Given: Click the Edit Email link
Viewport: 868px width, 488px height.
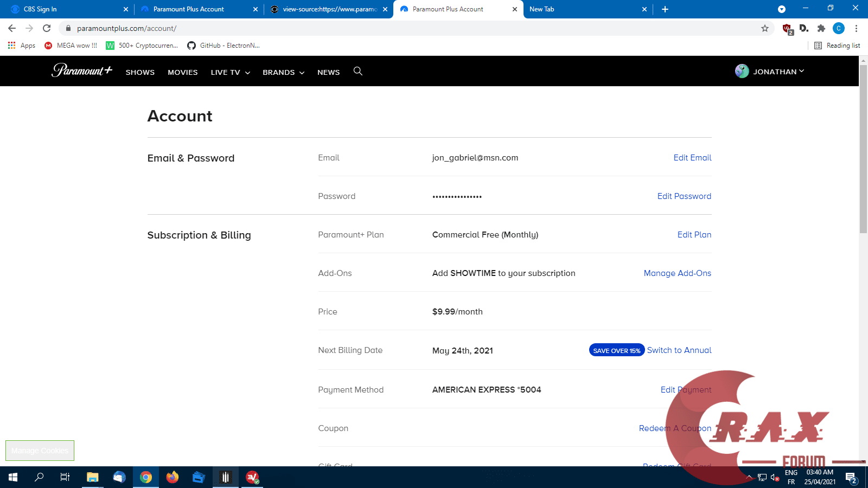Looking at the screenshot, I should click(x=692, y=158).
